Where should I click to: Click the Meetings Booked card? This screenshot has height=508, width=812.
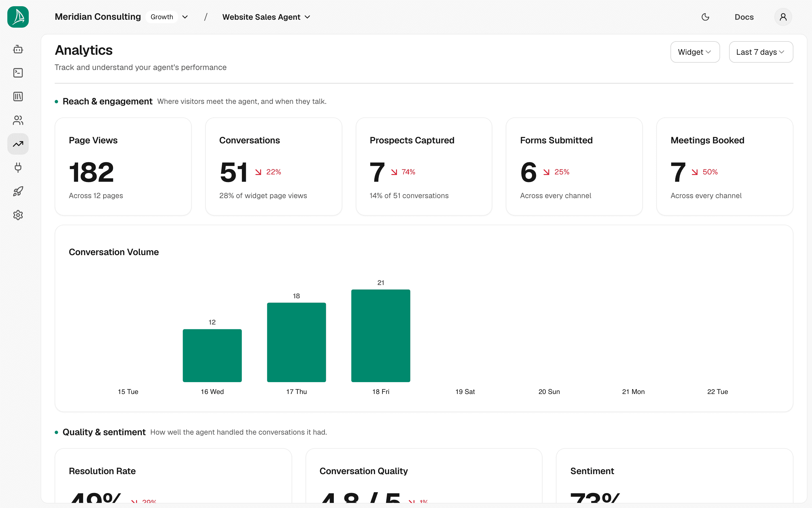(724, 166)
